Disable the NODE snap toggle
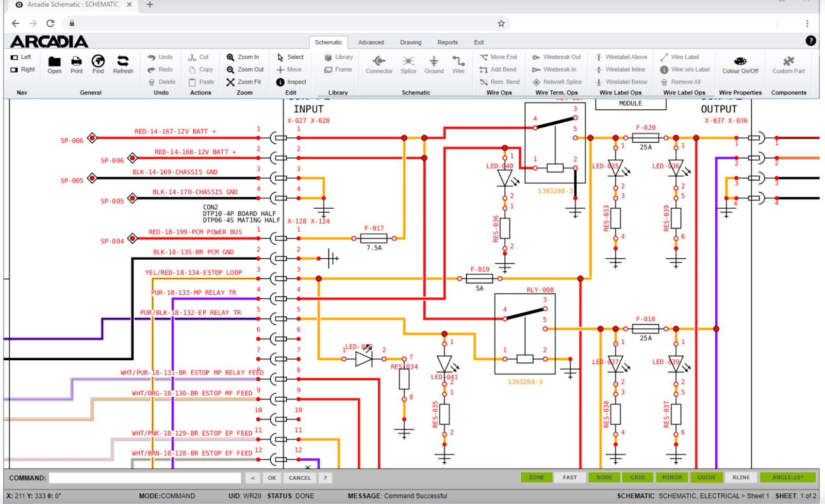This screenshot has width=825, height=504. pos(604,477)
